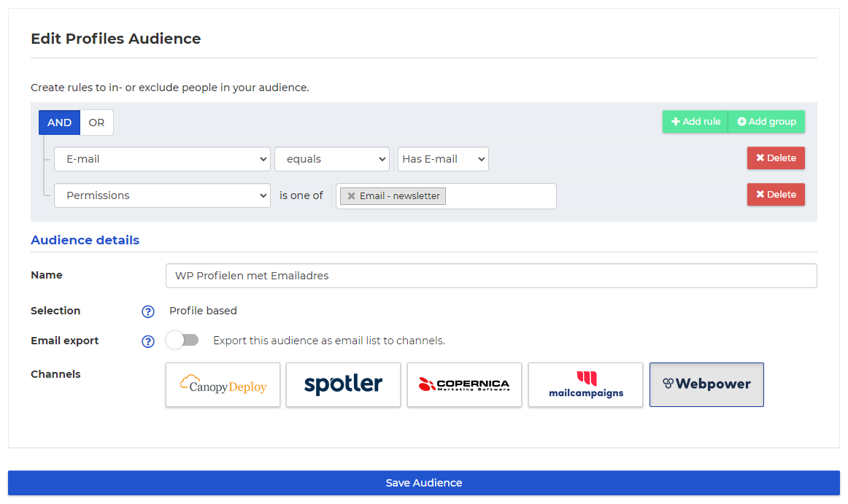
Task: Toggle the Email export switch
Action: [182, 340]
